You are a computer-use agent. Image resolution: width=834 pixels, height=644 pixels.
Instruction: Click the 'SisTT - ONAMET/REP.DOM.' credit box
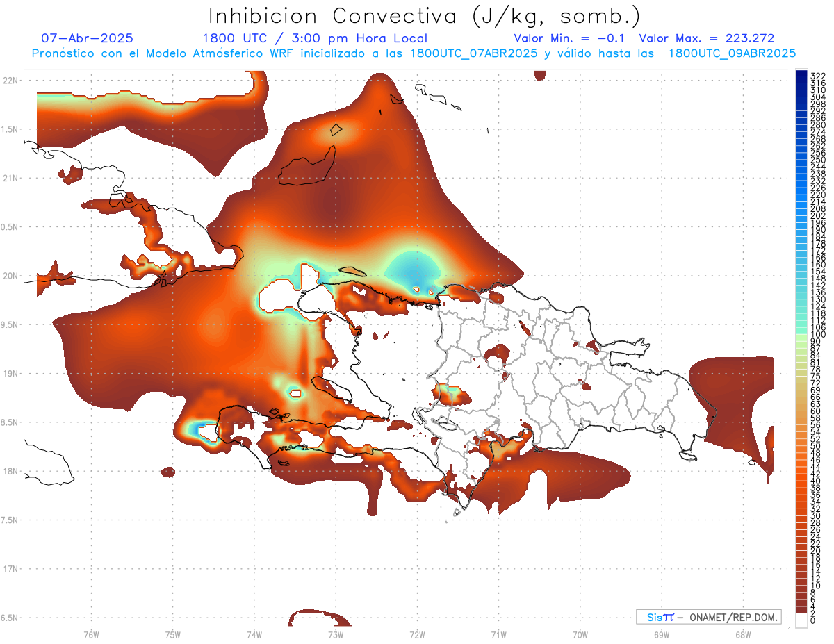709,617
